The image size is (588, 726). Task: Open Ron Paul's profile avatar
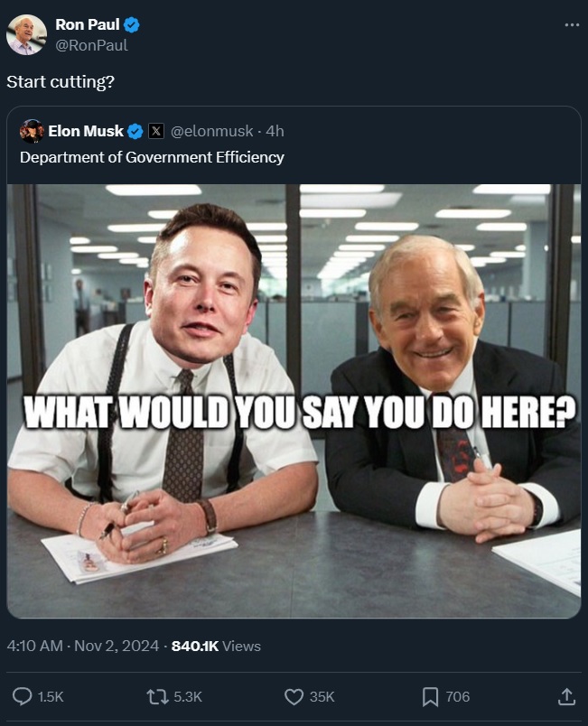pyautogui.click(x=26, y=34)
